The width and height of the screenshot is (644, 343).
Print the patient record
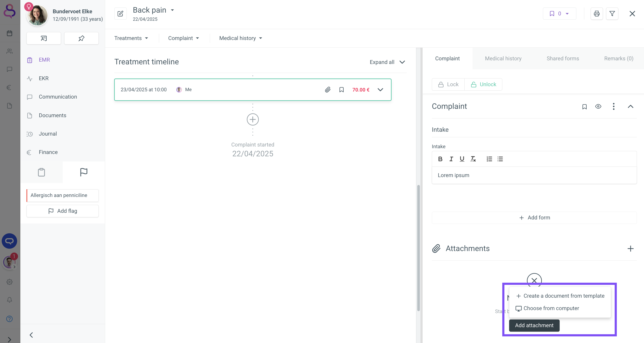click(x=597, y=13)
